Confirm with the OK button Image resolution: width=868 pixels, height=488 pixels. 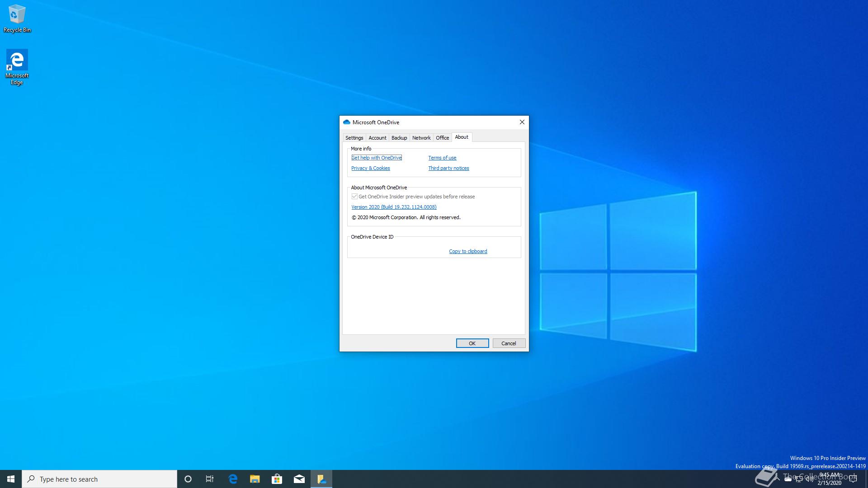pyautogui.click(x=472, y=343)
